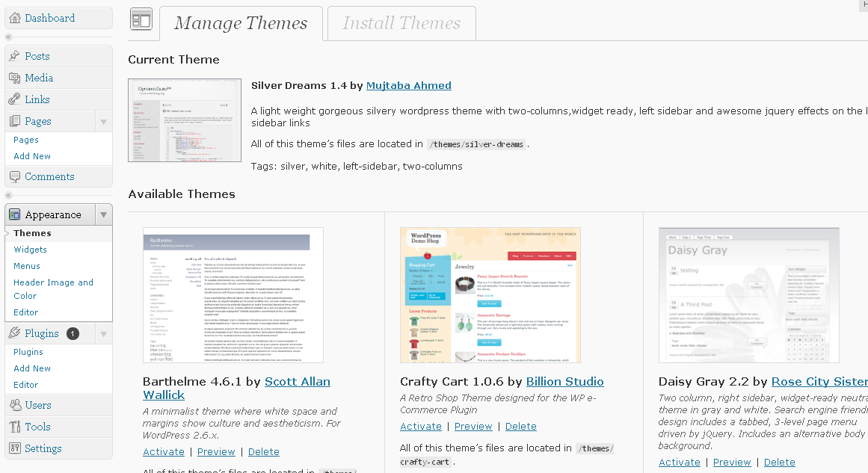Switch to the Install Themes tab
This screenshot has width=868, height=473.
click(x=401, y=23)
